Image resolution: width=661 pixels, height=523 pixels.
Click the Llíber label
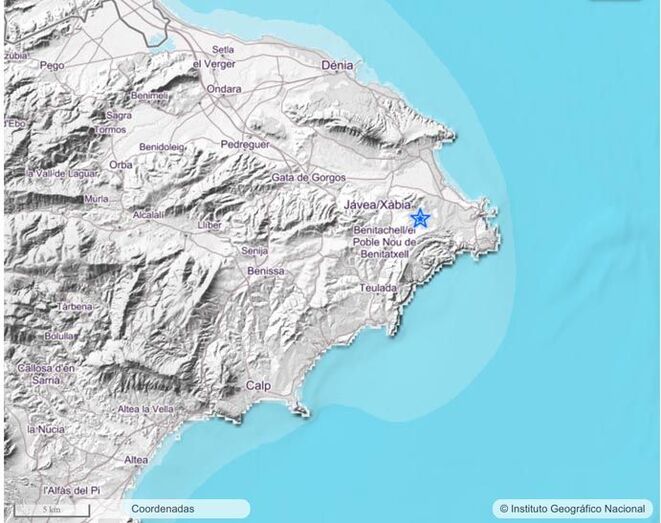pos(210,225)
